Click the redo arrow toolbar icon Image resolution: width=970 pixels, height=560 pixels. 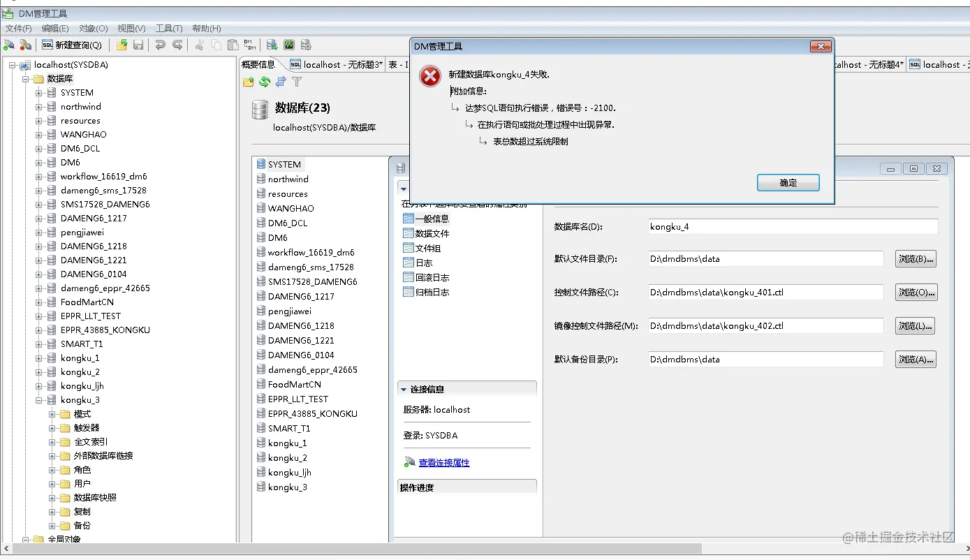point(177,45)
